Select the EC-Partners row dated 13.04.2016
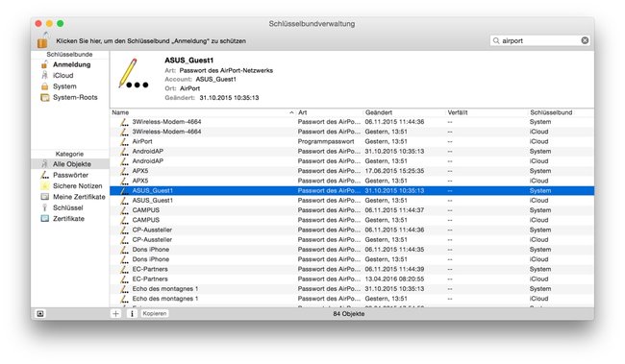The width and height of the screenshot is (625, 364). pos(352,279)
